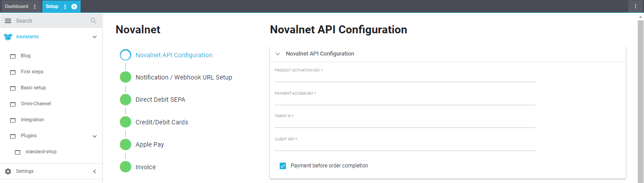Uncheck Payment before order completion checkbox

coord(282,166)
